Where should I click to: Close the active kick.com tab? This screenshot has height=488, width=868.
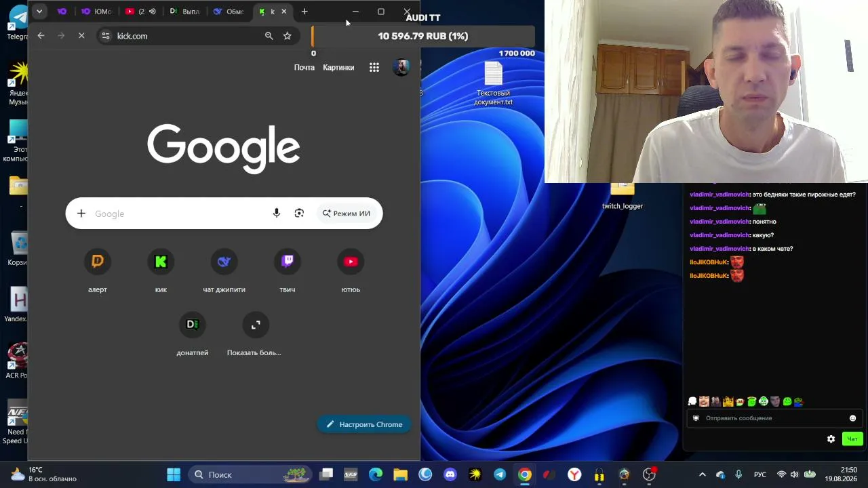point(284,12)
